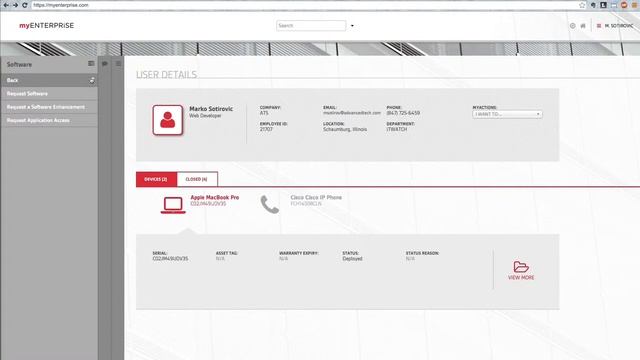Select Request Software
The width and height of the screenshot is (640, 360).
(x=49, y=93)
